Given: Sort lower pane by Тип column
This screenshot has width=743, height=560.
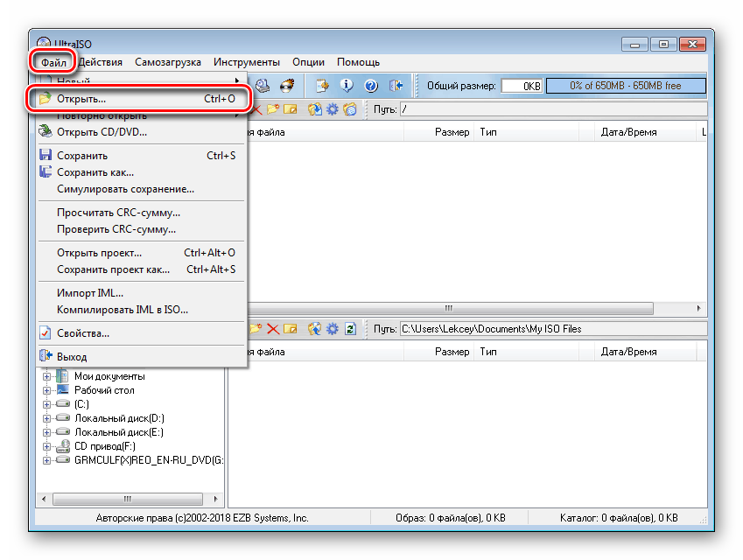Looking at the screenshot, I should coord(527,352).
